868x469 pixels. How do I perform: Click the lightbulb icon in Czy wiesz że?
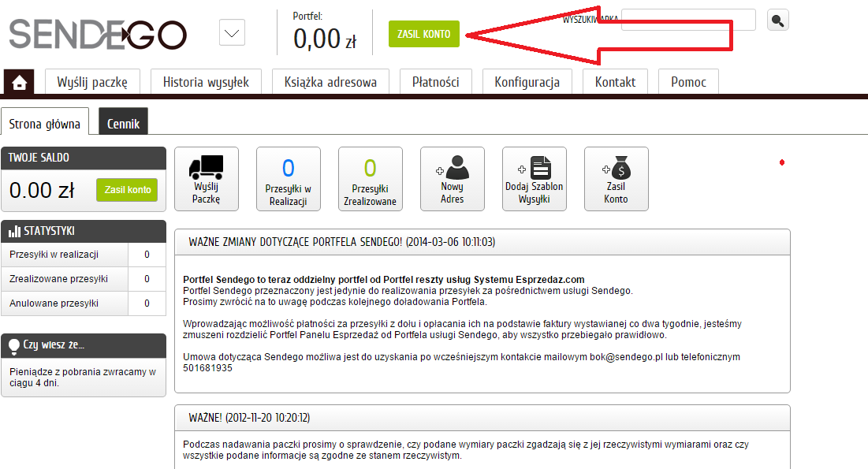point(14,346)
